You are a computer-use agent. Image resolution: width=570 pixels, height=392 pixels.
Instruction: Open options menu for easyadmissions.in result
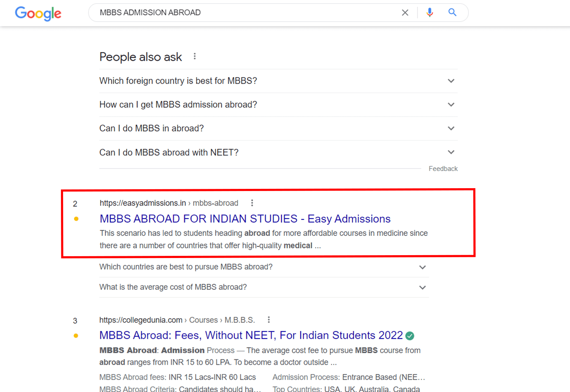[x=252, y=203]
